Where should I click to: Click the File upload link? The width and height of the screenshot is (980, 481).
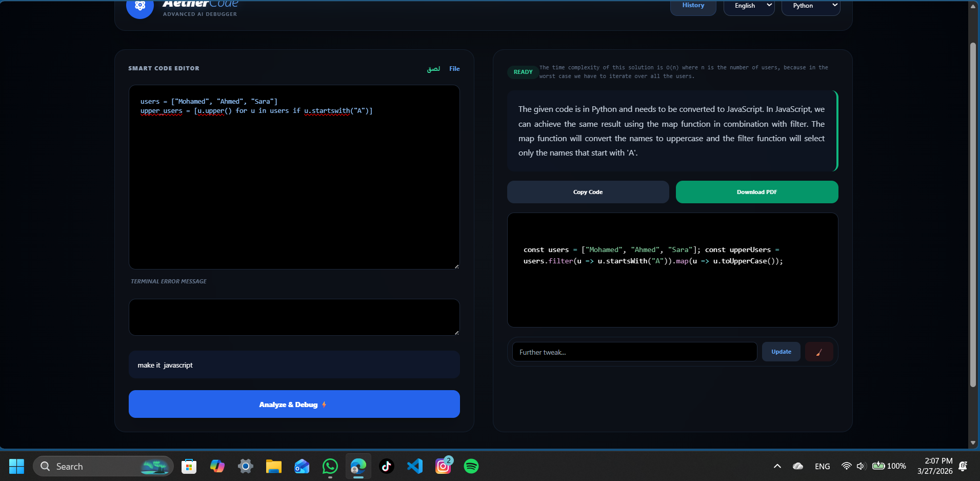[x=454, y=68]
